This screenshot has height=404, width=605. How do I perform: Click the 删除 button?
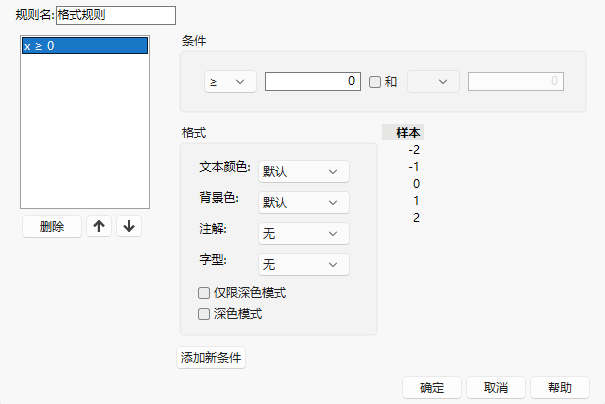point(52,226)
